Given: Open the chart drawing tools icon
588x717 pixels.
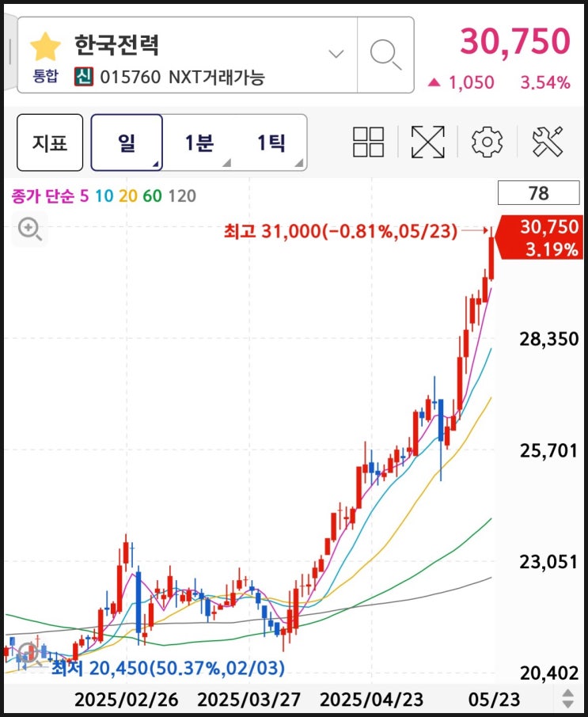Looking at the screenshot, I should pos(548,142).
